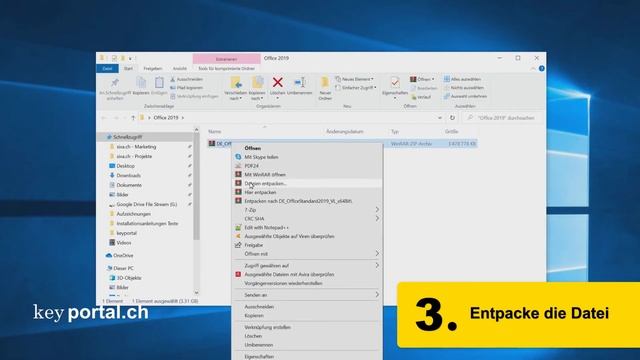Choose PDF24 in the context menu
Image resolution: width=640 pixels, height=360 pixels.
click(x=251, y=166)
